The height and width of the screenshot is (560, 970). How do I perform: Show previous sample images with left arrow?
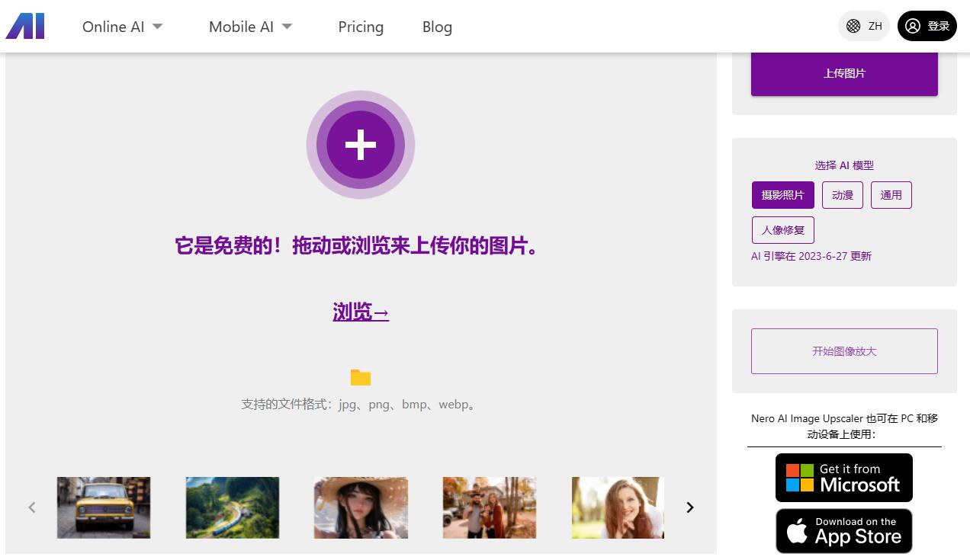point(32,507)
